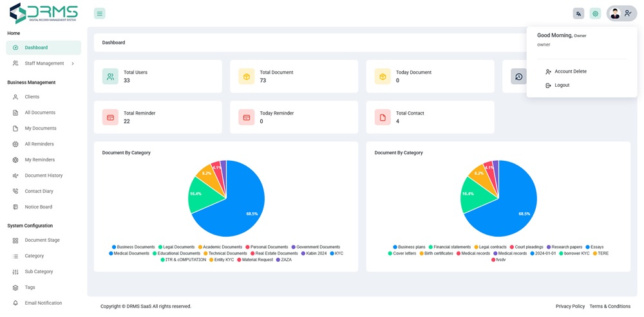The height and width of the screenshot is (317, 644).
Task: Go to Document History in sidebar
Action: point(43,176)
